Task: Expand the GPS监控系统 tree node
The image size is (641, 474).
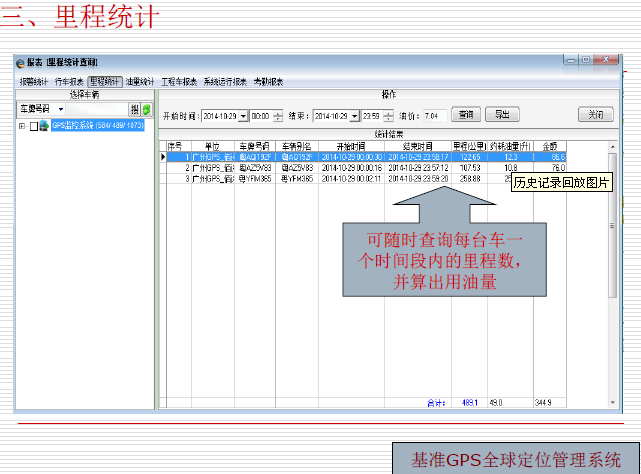Action: [x=22, y=126]
